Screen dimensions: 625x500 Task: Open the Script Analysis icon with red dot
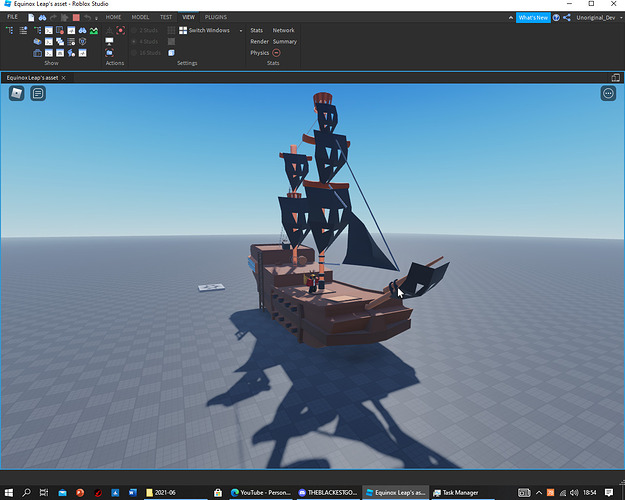[60, 30]
